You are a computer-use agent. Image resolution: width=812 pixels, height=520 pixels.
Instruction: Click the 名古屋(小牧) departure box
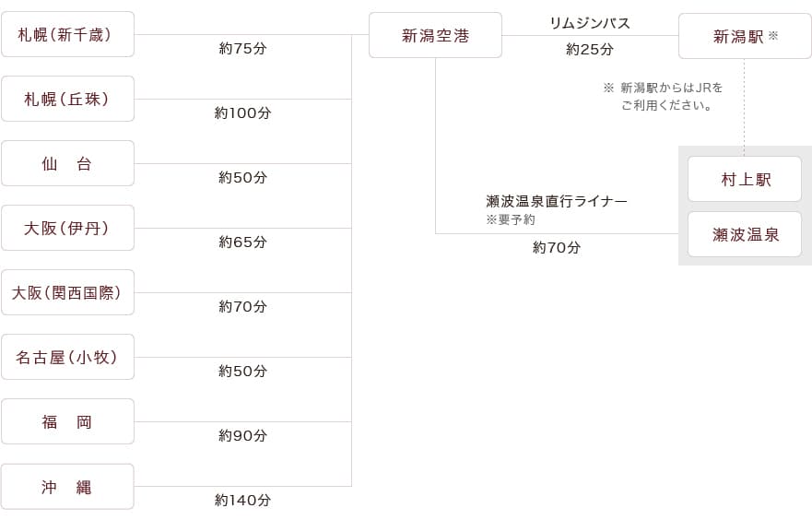tap(67, 358)
